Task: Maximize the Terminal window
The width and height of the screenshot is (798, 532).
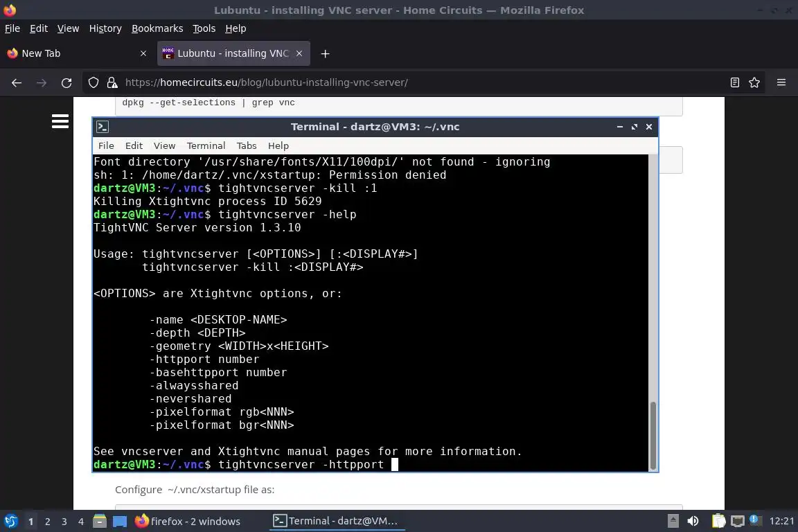Action: 634,127
